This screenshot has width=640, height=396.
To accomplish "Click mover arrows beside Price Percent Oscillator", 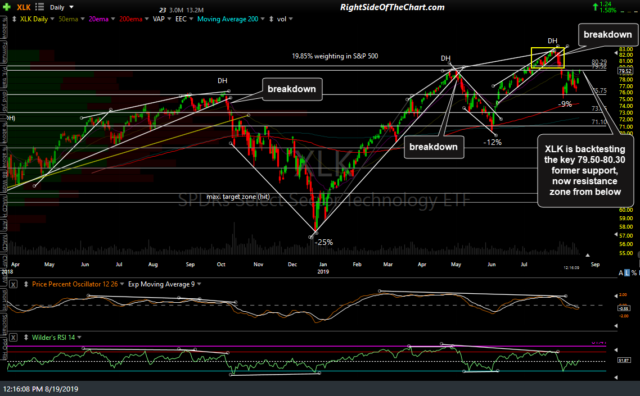I will (x=26, y=284).
